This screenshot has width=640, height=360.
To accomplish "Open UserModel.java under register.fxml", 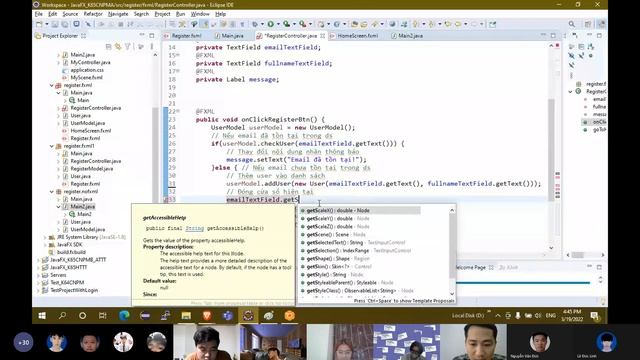I will 87,123.
